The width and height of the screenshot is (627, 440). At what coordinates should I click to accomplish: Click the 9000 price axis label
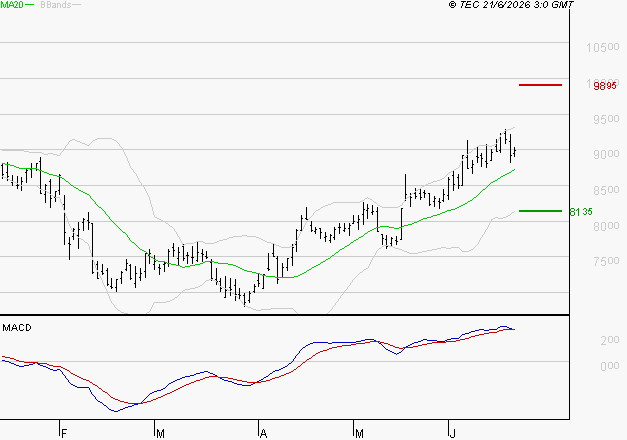coord(606,154)
